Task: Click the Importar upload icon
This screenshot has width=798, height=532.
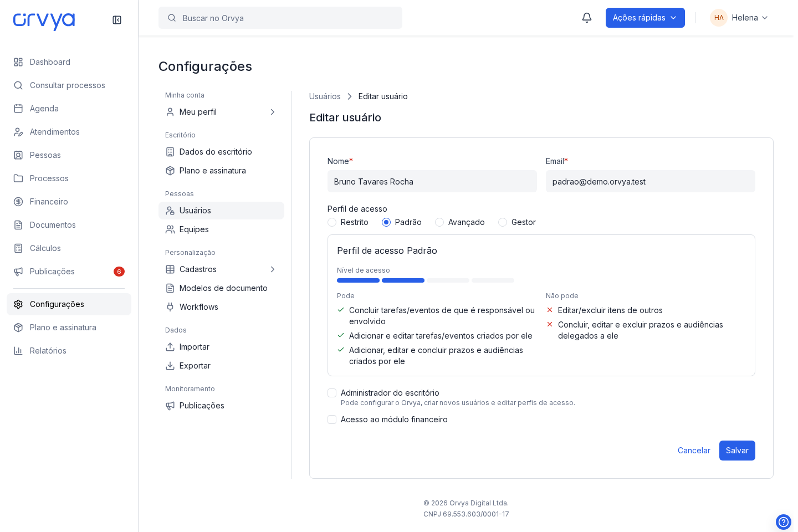Action: coord(170,347)
